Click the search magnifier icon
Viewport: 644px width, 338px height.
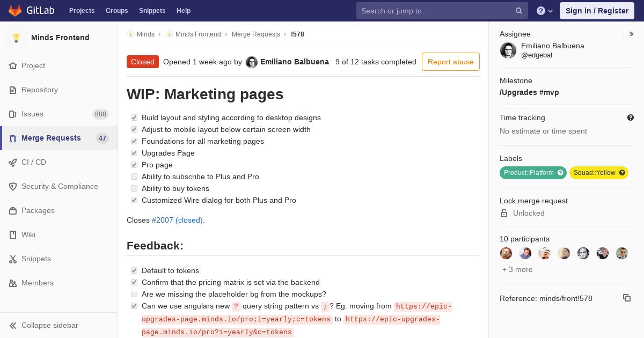point(519,11)
